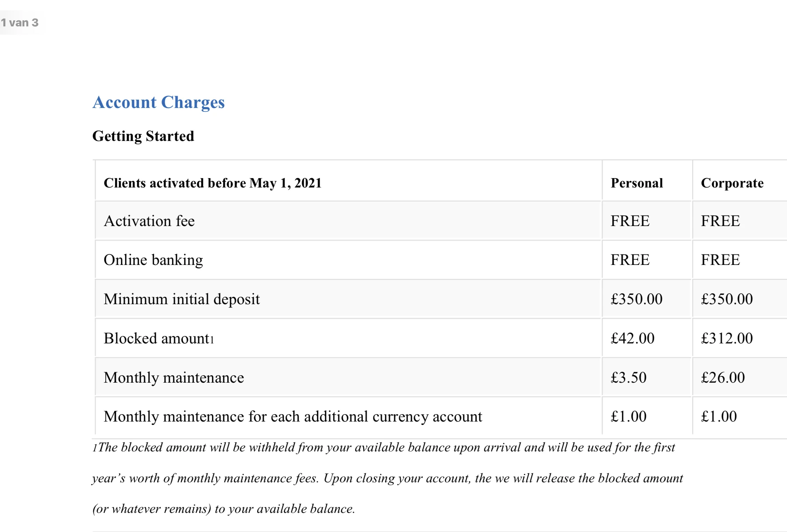This screenshot has width=787, height=532.
Task: Select the 'Minimum initial deposit' row label
Action: pos(182,299)
